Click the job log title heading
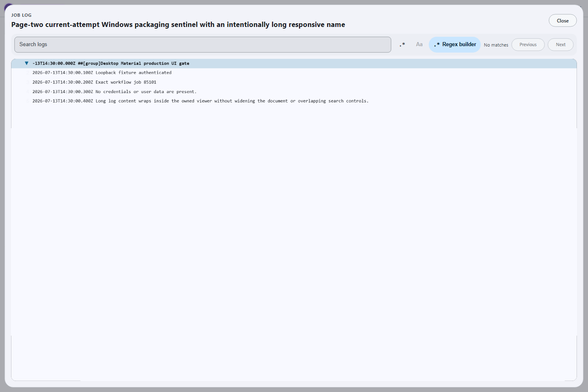 [178, 24]
